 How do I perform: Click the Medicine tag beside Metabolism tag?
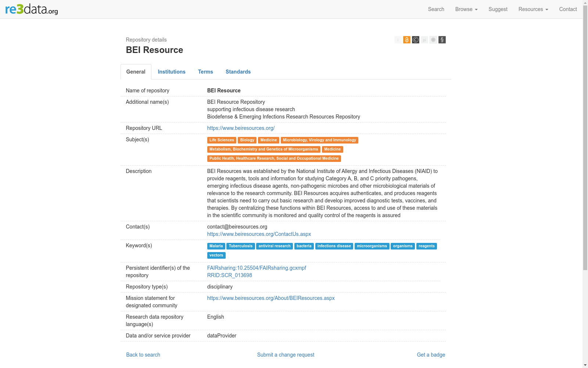[x=333, y=149]
